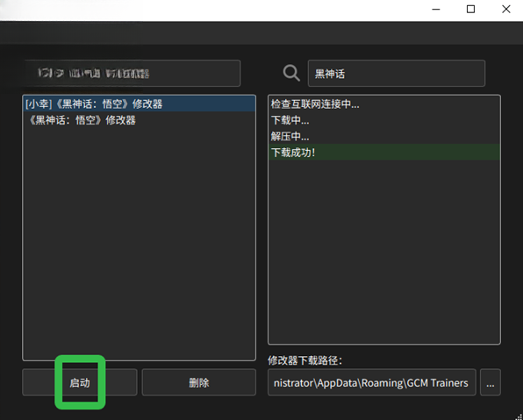Click the 下载成功! status line
This screenshot has height=420, width=523.
tap(384, 152)
